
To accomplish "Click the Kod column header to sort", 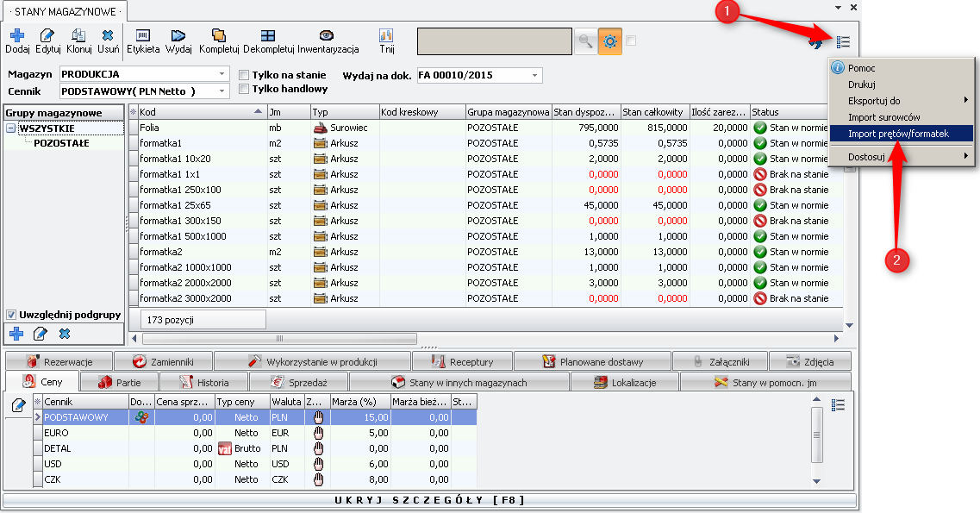I will pyautogui.click(x=197, y=112).
